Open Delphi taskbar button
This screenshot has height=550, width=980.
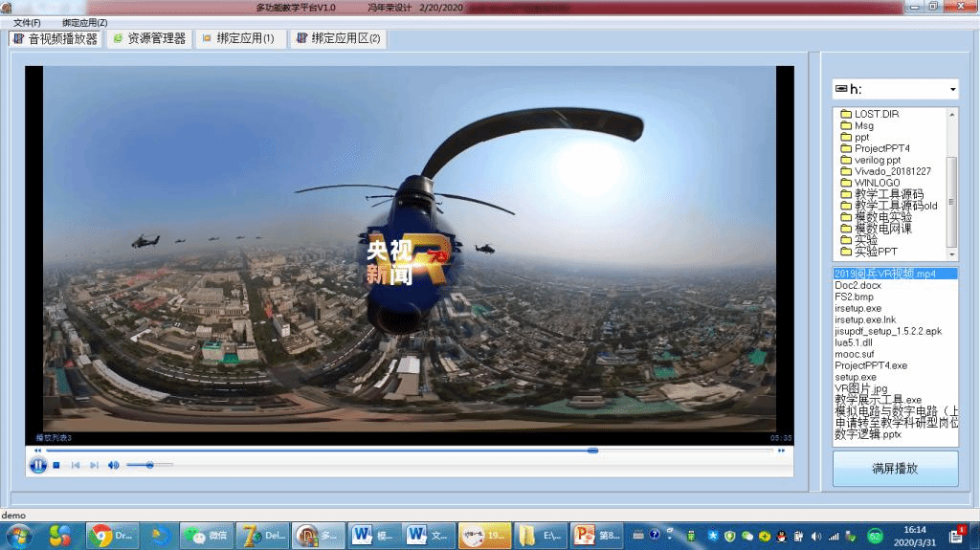tap(263, 536)
